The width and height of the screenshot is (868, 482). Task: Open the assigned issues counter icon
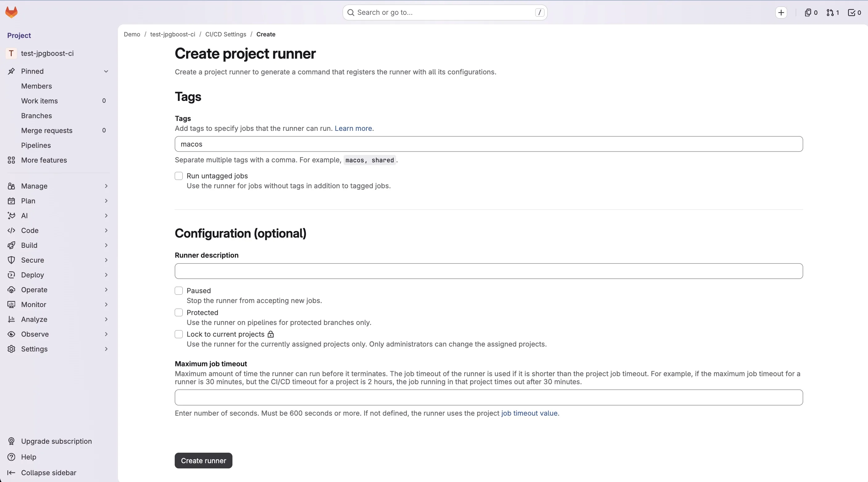[x=808, y=12]
